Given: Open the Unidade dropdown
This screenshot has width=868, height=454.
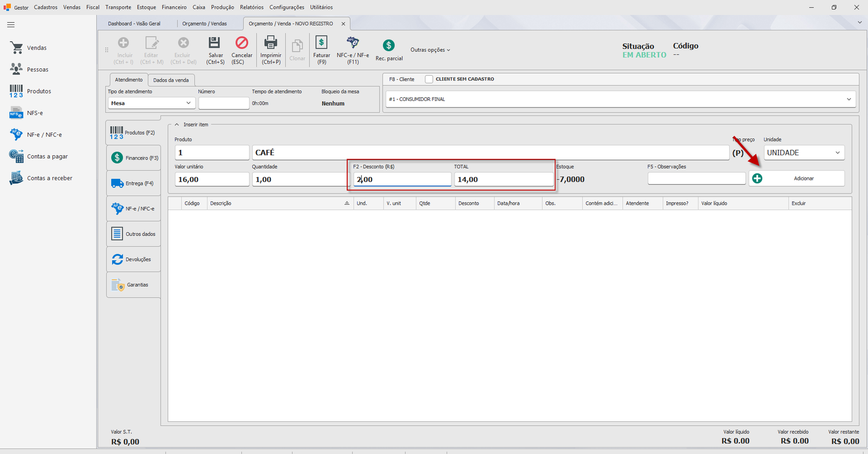Looking at the screenshot, I should coord(804,153).
